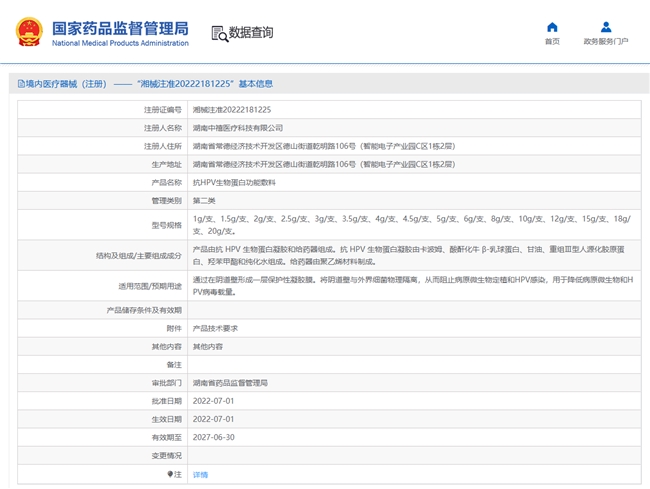Click the 产品技术要求 attachment value

pos(215,328)
